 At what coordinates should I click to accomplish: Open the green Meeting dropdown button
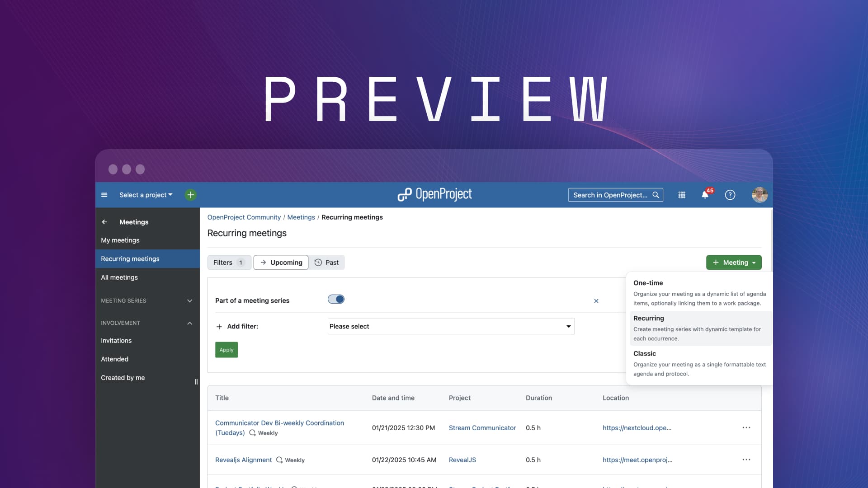733,262
